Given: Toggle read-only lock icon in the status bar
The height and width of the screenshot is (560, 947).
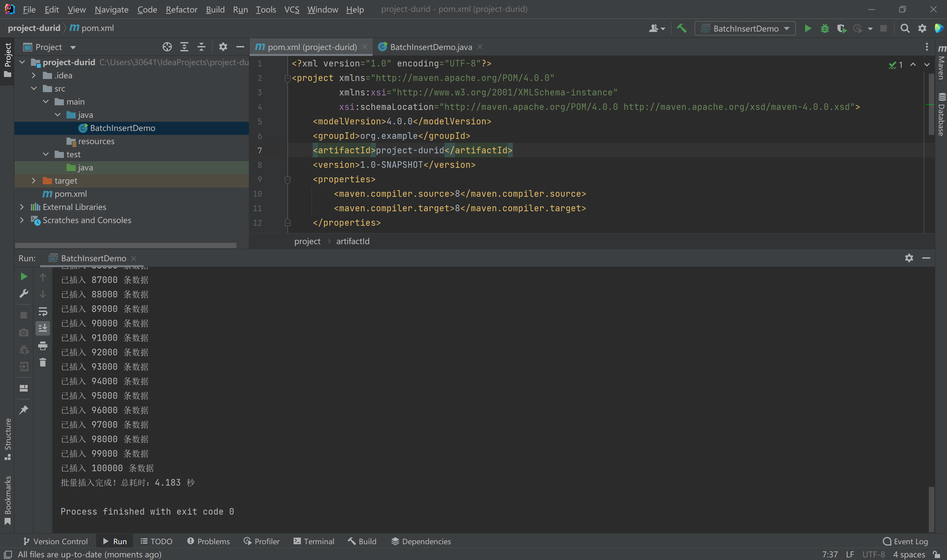Looking at the screenshot, I should 936,554.
